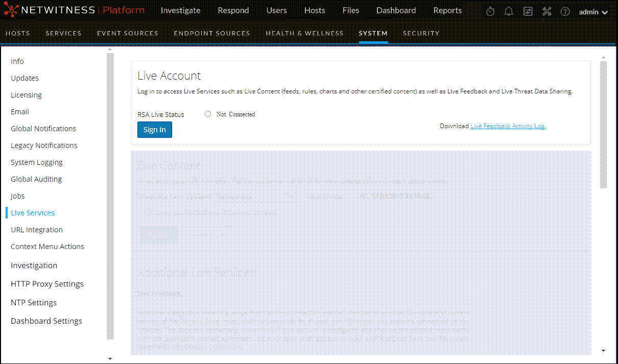
Task: Select Global Auditing in the sidebar
Action: [x=36, y=179]
